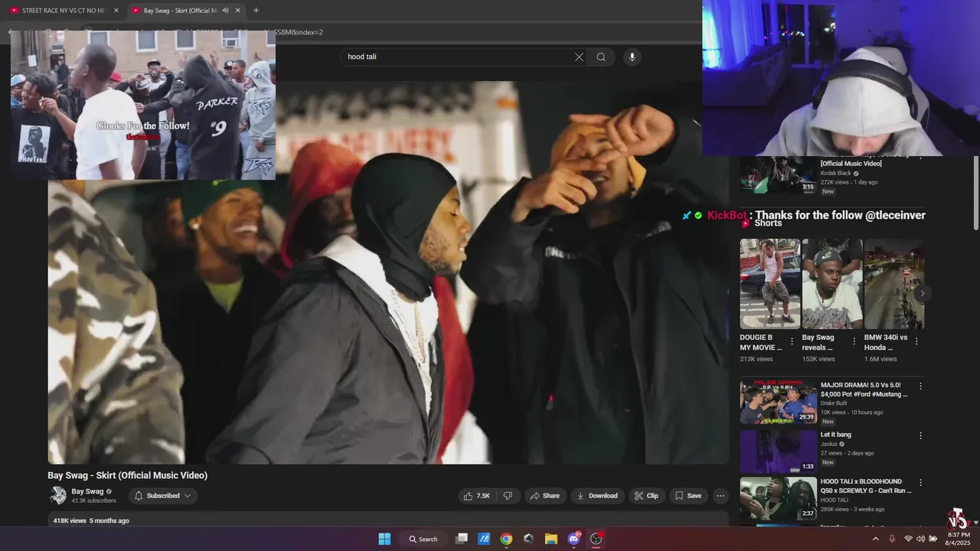This screenshot has height=551, width=980.
Task: Open MAJOR DRAMA 5.0 Vs 5.0 thumbnail
Action: [778, 402]
